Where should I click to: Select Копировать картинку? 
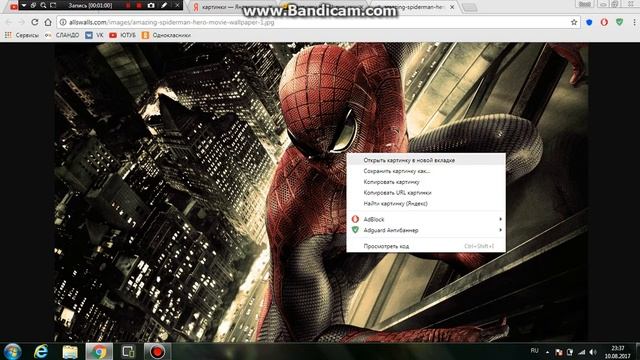(x=426, y=182)
